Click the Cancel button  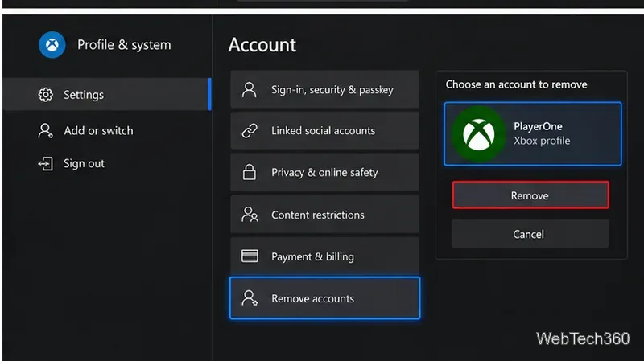(x=530, y=234)
